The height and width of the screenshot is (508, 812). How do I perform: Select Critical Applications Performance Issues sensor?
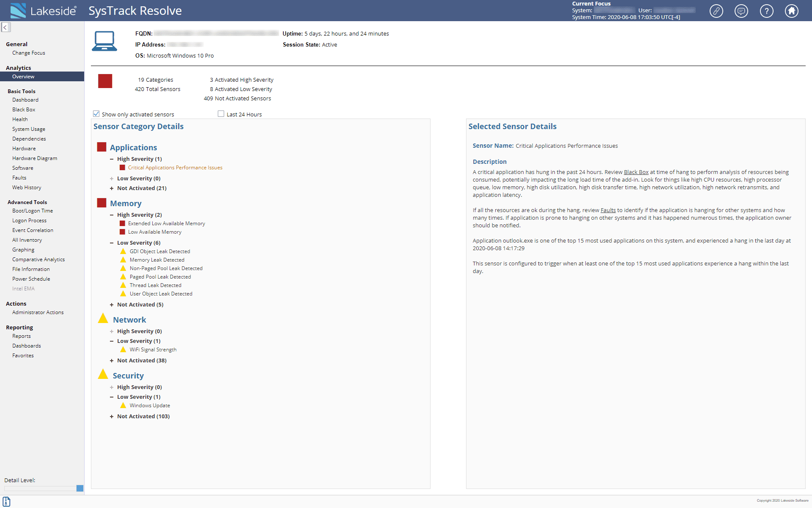point(175,168)
